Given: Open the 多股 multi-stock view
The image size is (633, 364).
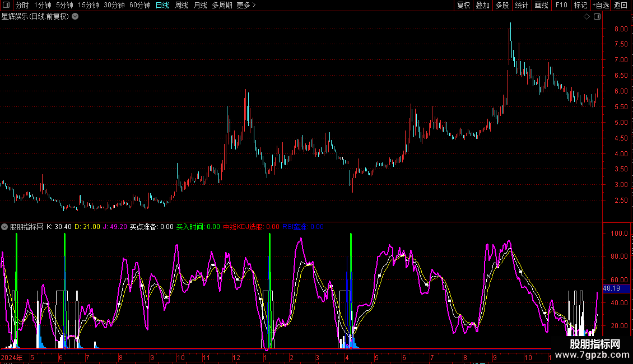Looking at the screenshot, I should tap(502, 5).
